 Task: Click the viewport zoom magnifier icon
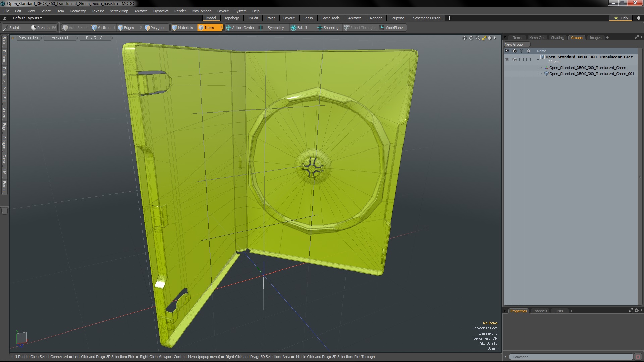click(478, 38)
